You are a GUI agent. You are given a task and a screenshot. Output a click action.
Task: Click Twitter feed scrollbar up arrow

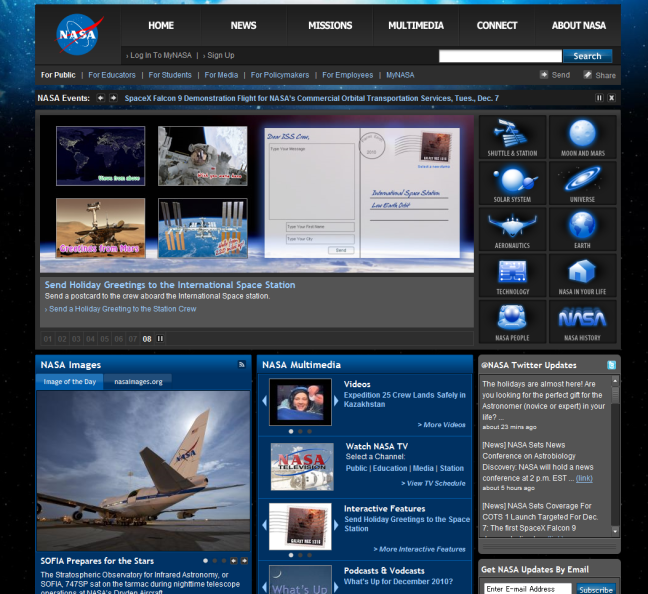coord(615,380)
